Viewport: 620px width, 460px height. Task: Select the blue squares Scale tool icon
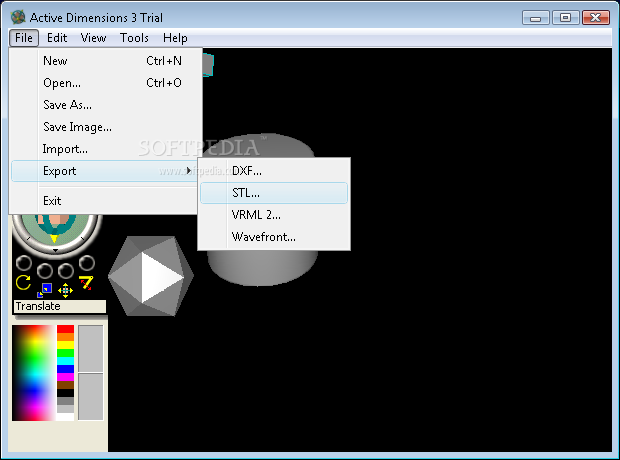[x=45, y=290]
